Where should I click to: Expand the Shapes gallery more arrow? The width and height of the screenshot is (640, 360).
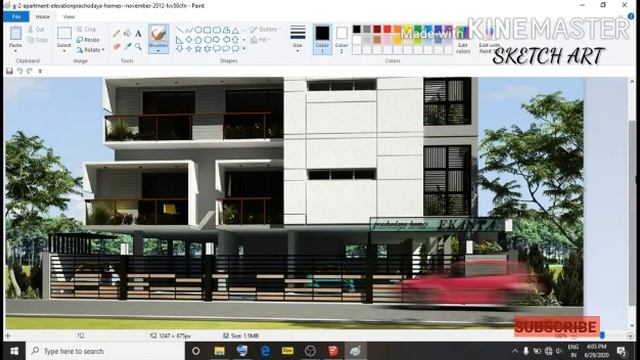click(244, 49)
